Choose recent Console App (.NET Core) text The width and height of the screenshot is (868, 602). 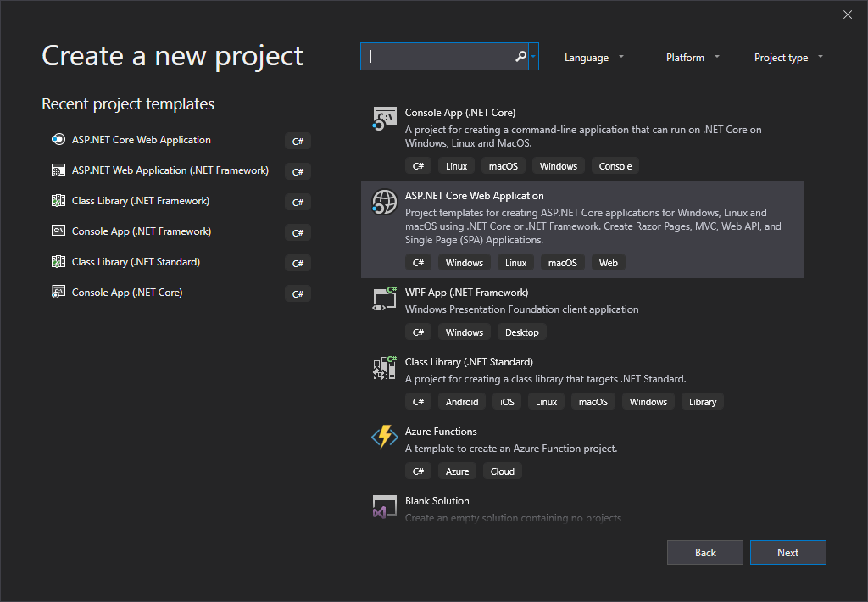(x=127, y=292)
